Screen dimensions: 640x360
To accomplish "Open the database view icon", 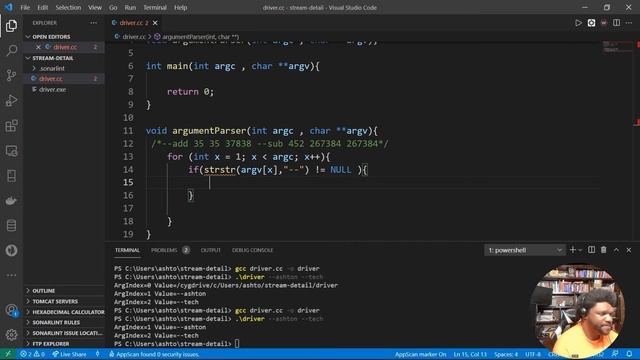I will [x=11, y=226].
